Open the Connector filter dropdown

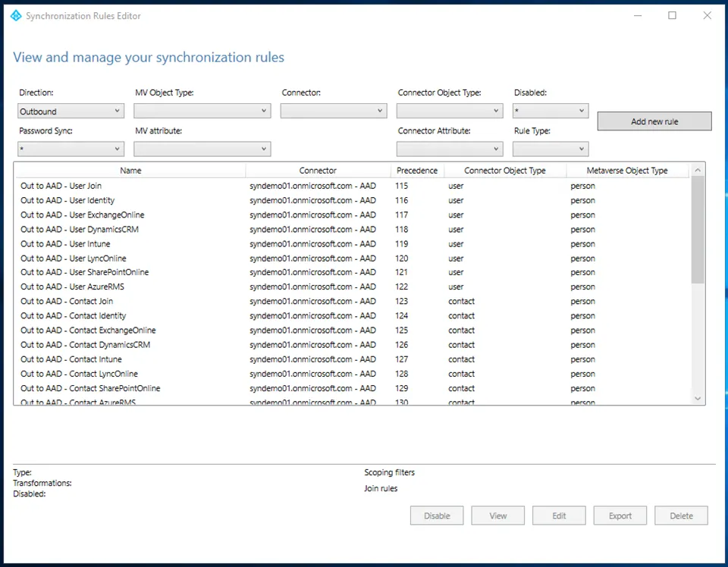(334, 111)
